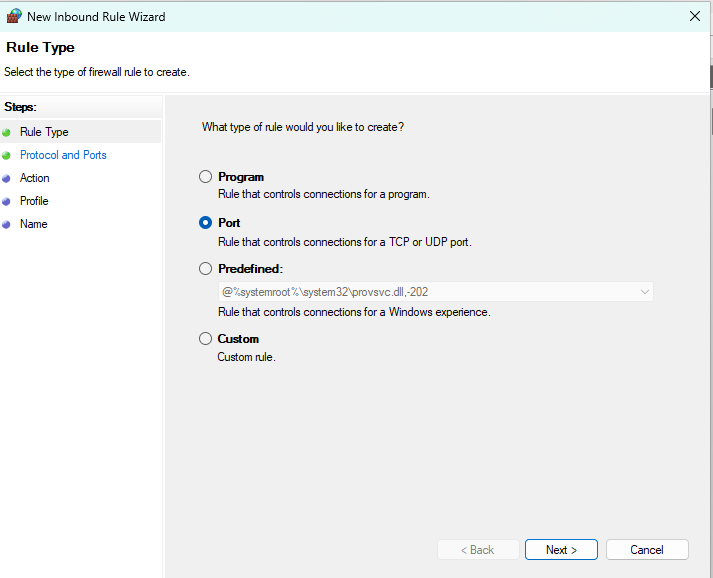713x578 pixels.
Task: Go to the Rule Type step
Action: point(44,132)
